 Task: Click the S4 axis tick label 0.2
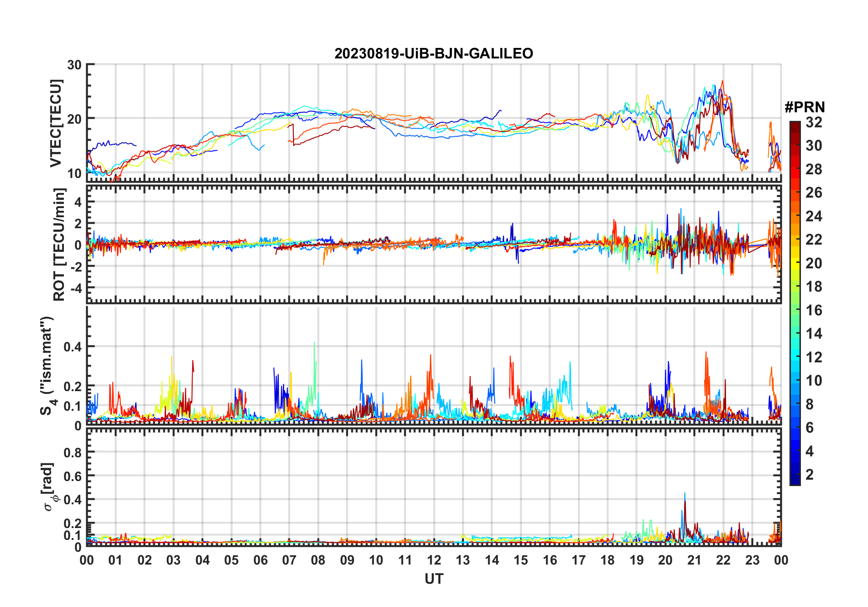pyautogui.click(x=73, y=386)
